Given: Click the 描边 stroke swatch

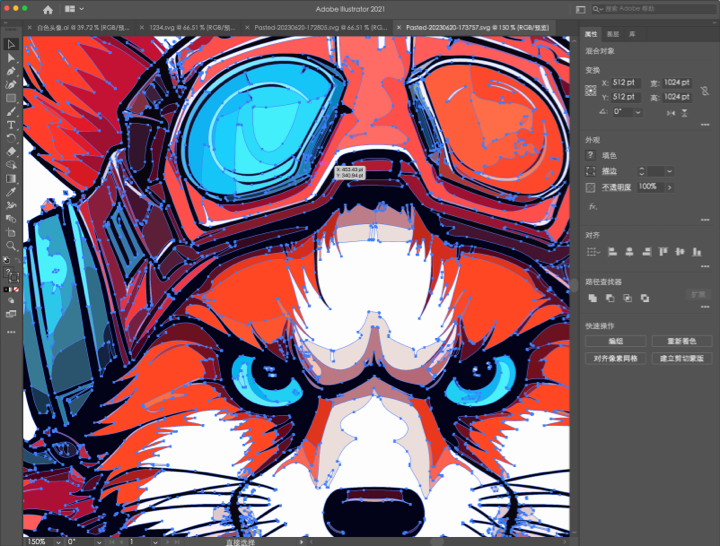Looking at the screenshot, I should [591, 171].
